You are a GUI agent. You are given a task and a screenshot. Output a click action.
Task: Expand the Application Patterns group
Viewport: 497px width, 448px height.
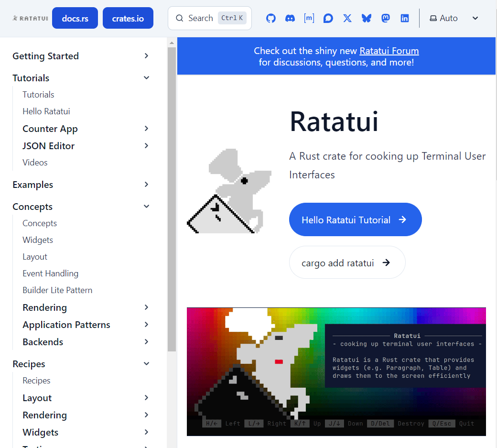click(146, 325)
